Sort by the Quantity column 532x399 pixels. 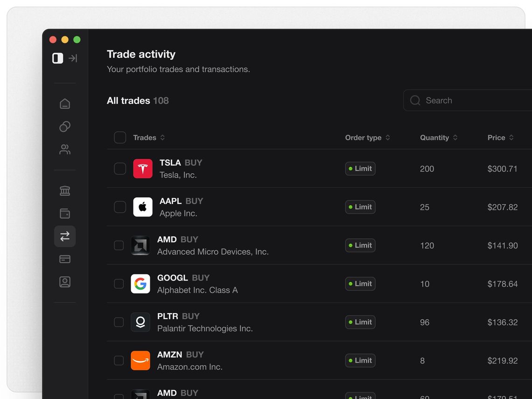pyautogui.click(x=438, y=138)
